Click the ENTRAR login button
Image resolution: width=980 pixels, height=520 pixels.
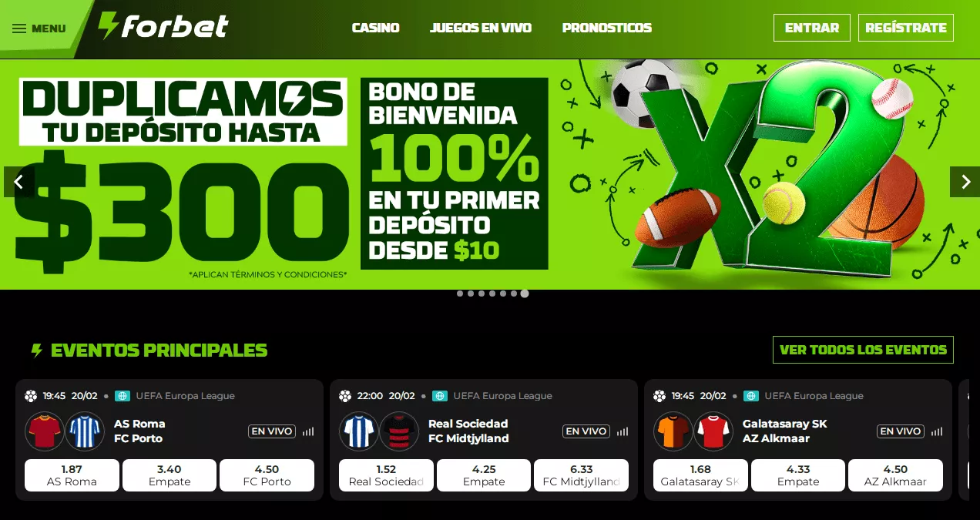[812, 28]
